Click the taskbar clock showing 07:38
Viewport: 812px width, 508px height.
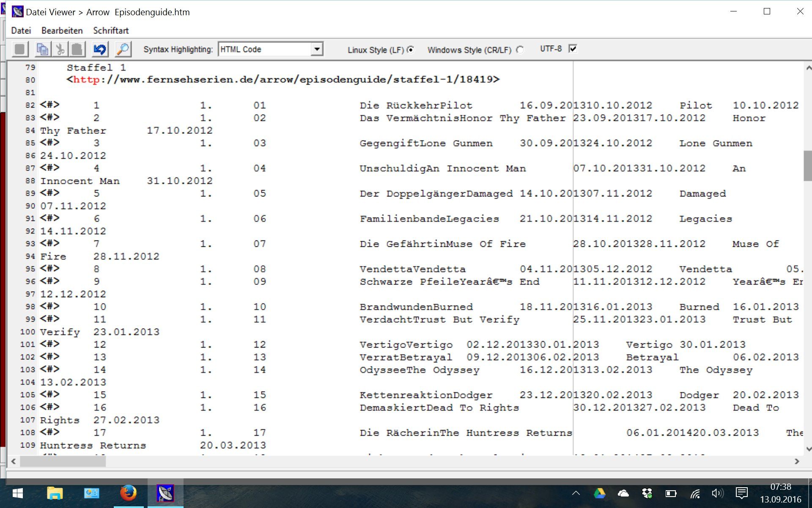coord(780,487)
